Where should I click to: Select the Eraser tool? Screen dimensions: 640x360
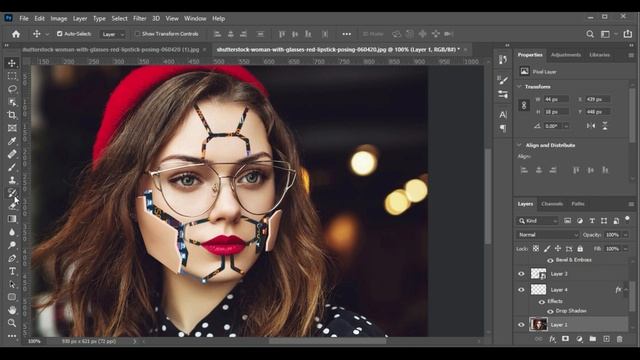tap(12, 206)
